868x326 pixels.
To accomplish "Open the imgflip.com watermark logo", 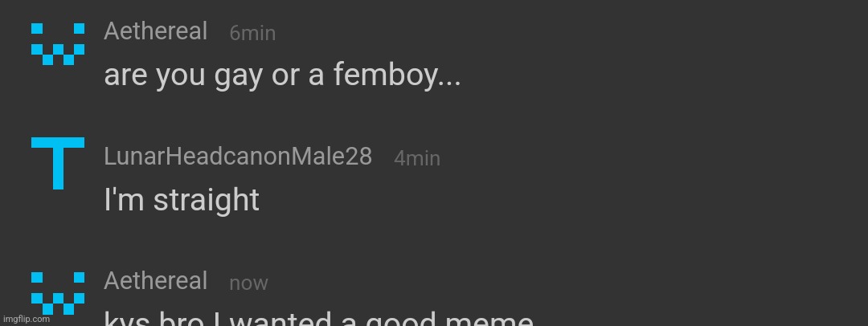I will tap(26, 320).
